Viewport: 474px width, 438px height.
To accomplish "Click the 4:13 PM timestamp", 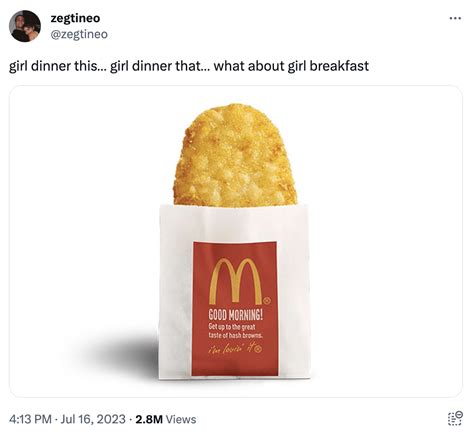I will (30, 419).
